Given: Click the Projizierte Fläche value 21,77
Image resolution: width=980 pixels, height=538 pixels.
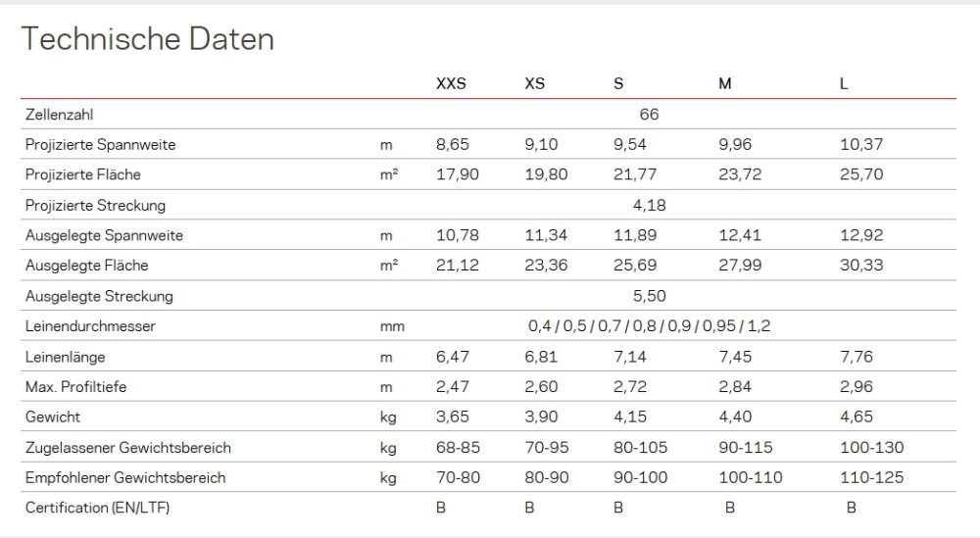Looking at the screenshot, I should pyautogui.click(x=634, y=174).
